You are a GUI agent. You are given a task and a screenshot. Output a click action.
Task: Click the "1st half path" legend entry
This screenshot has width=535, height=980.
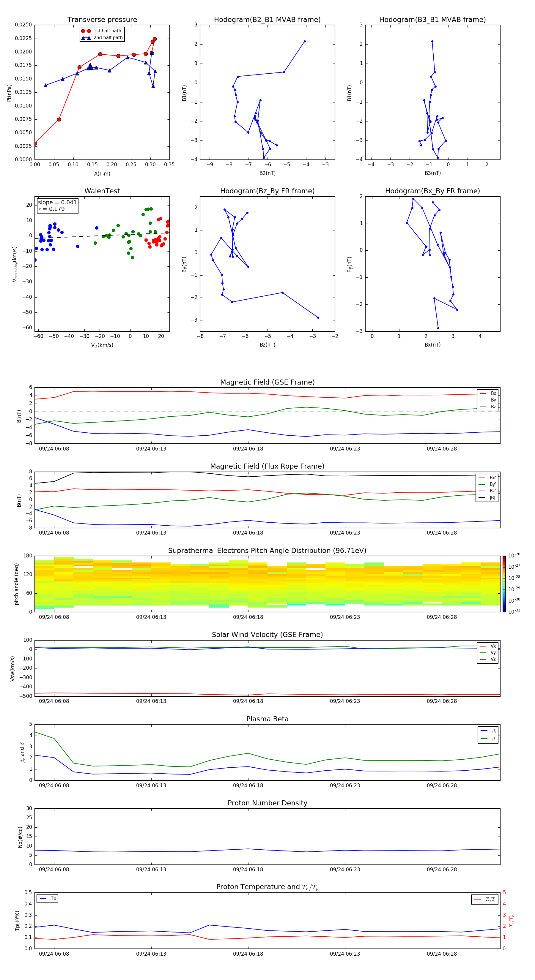coord(101,31)
